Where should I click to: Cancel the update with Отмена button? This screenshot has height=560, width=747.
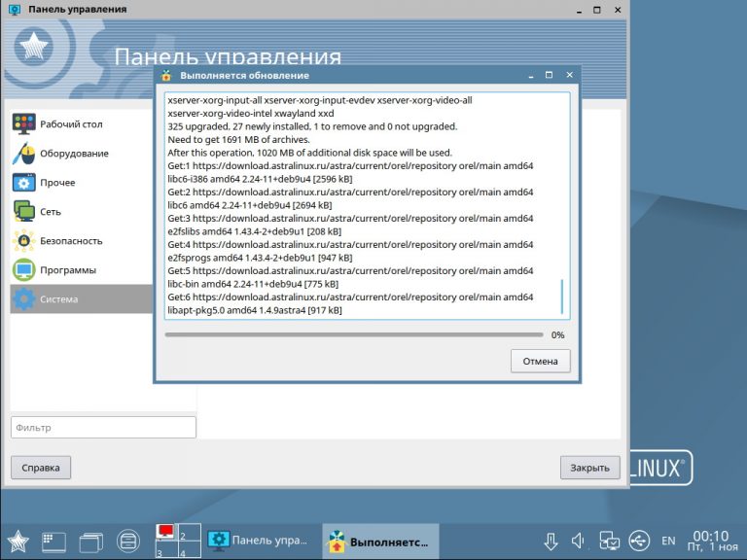coord(540,361)
